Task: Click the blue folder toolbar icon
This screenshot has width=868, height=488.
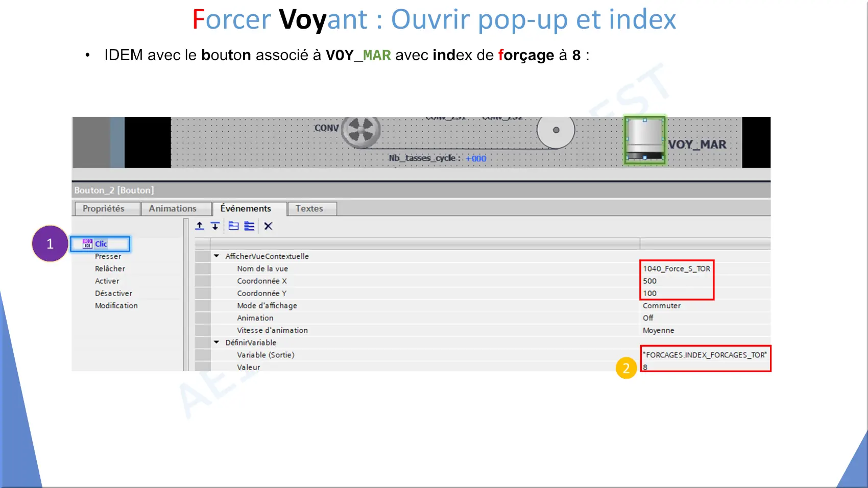Action: (233, 226)
